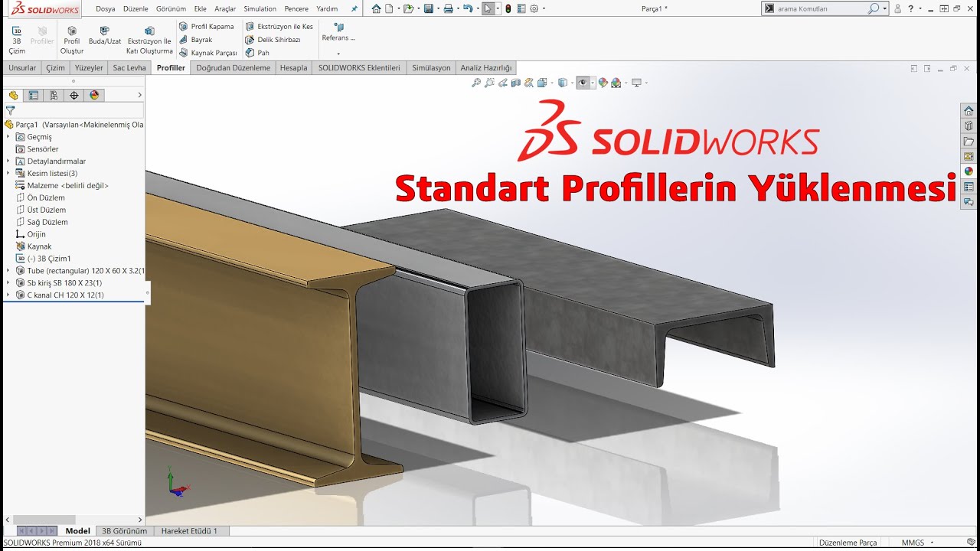This screenshot has height=551, width=980.
Task: Undo the last action
Action: click(x=467, y=9)
